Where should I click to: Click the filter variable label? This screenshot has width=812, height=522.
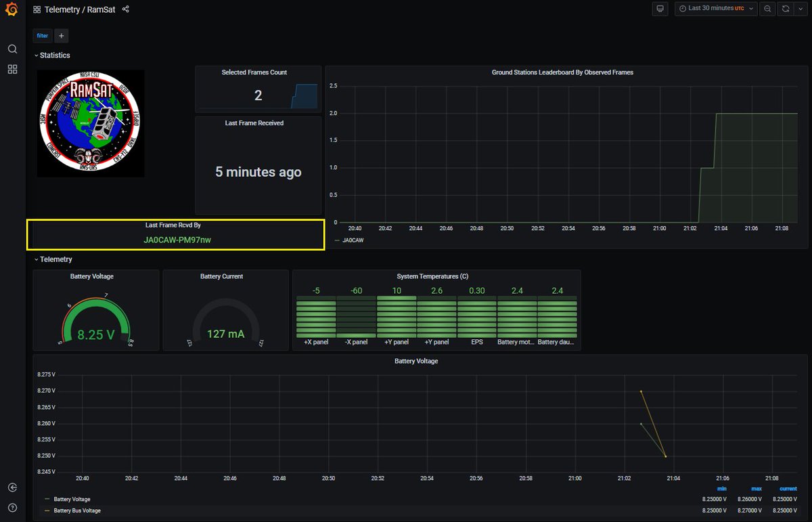[x=43, y=36]
